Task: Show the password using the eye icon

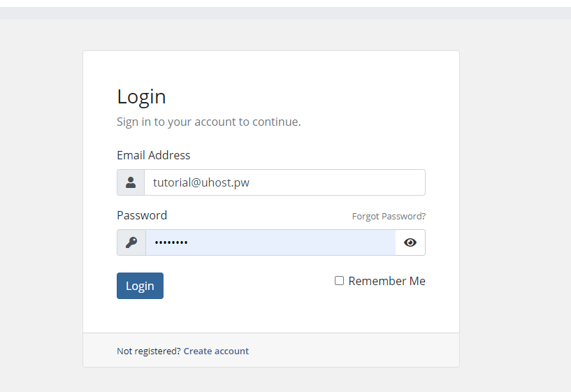Action: pos(410,242)
